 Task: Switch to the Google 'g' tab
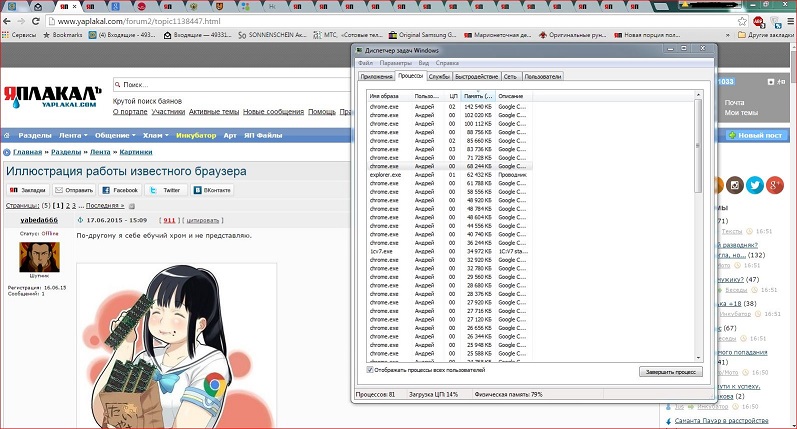pos(115,7)
